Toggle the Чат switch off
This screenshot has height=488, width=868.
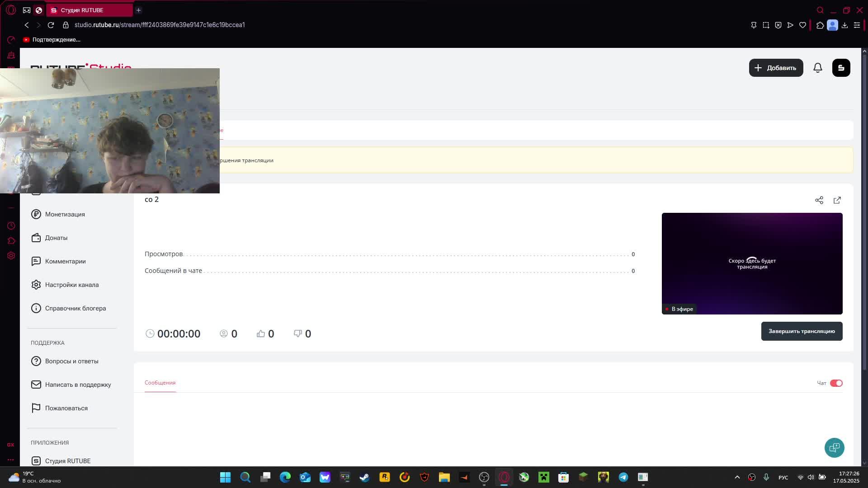click(836, 383)
